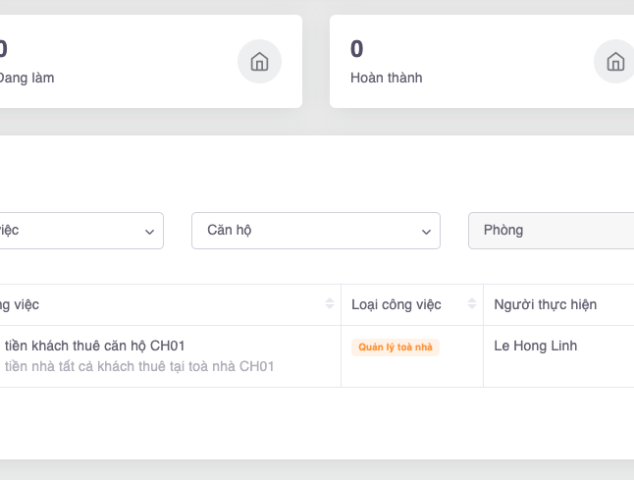Viewport: 634px width, 480px height.
Task: Click the Người thực hiện column header
Action: pos(545,305)
